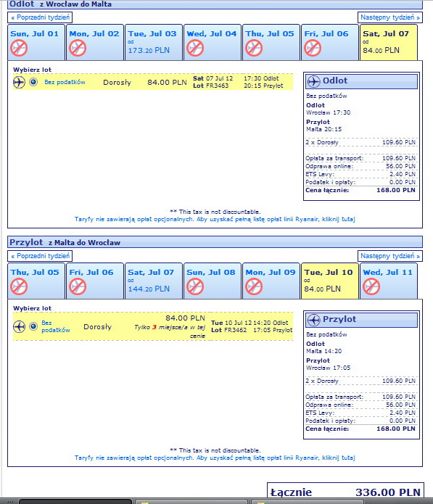433x504 pixels.
Task: Click the airplane icon beside return flight FR3462
Action: click(19, 326)
